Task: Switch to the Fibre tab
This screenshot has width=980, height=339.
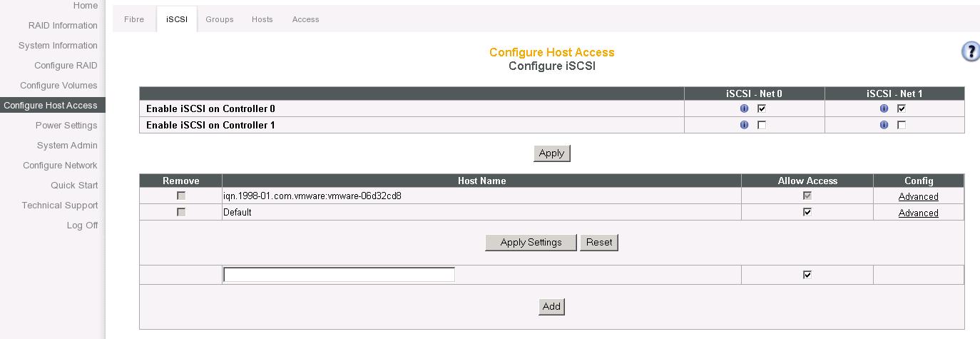Action: tap(134, 19)
